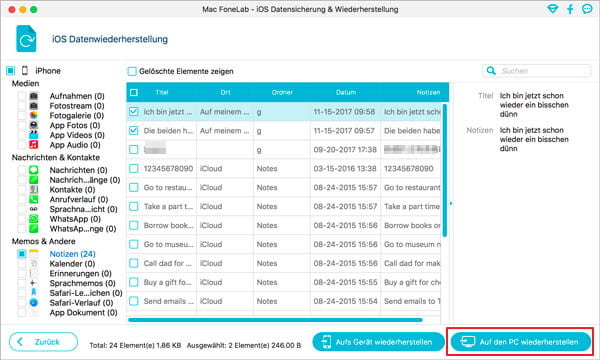Click the horizontal scrollbar under the table
The image size is (600, 360).
tap(275, 320)
